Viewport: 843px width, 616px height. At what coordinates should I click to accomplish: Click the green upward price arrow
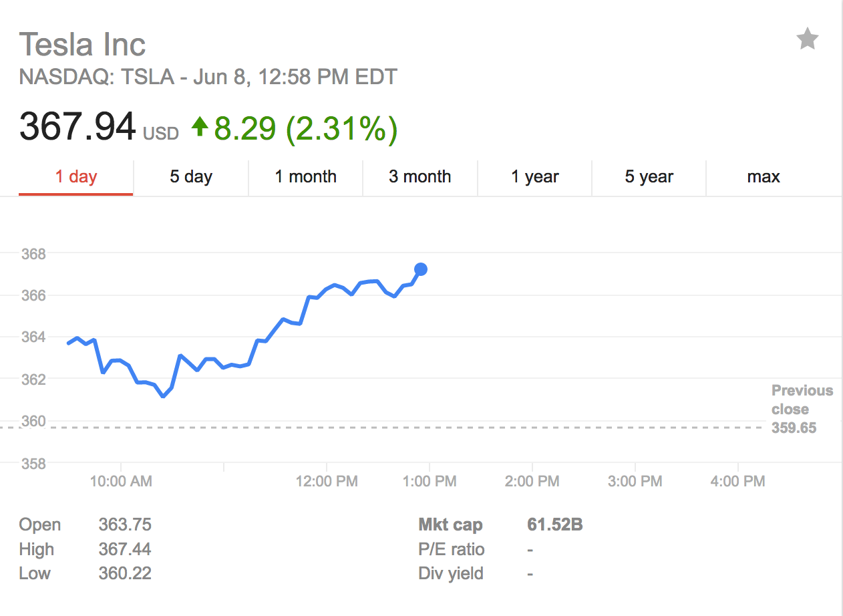point(200,128)
